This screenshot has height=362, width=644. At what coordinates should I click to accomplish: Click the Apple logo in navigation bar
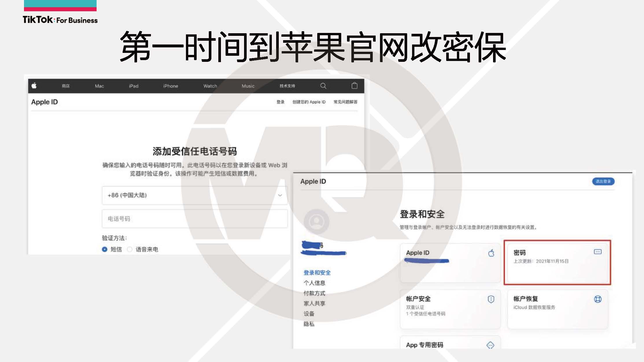34,86
